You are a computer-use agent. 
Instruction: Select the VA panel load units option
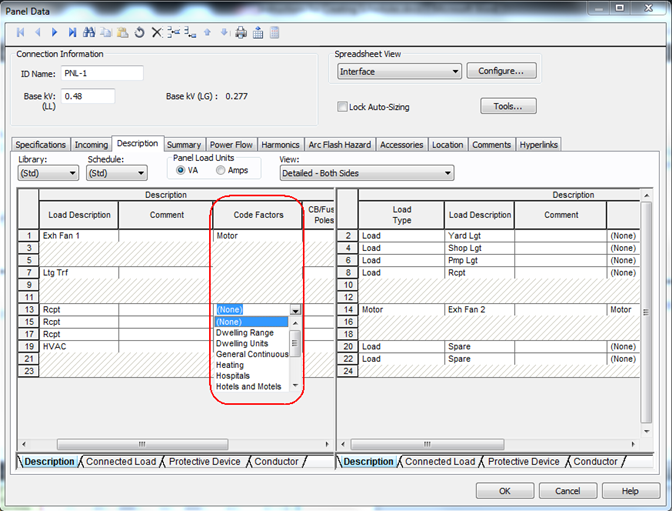(180, 171)
